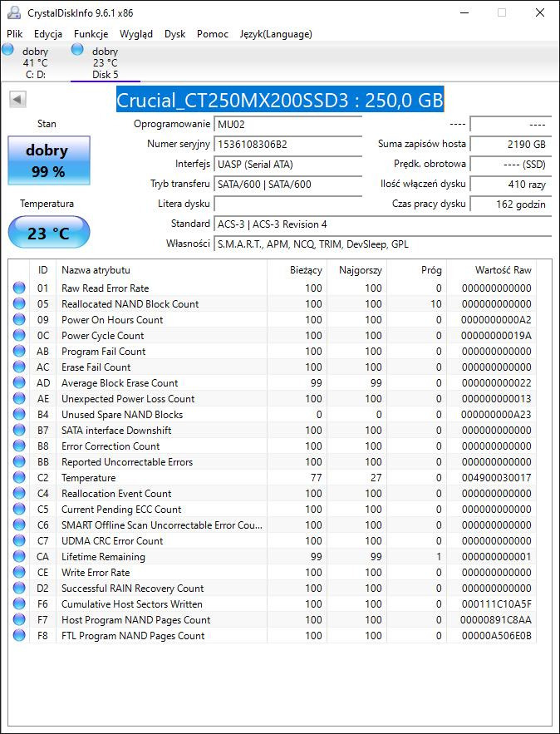
Task: Click the Standard field ACS-3 Revision 4
Action: 383,224
